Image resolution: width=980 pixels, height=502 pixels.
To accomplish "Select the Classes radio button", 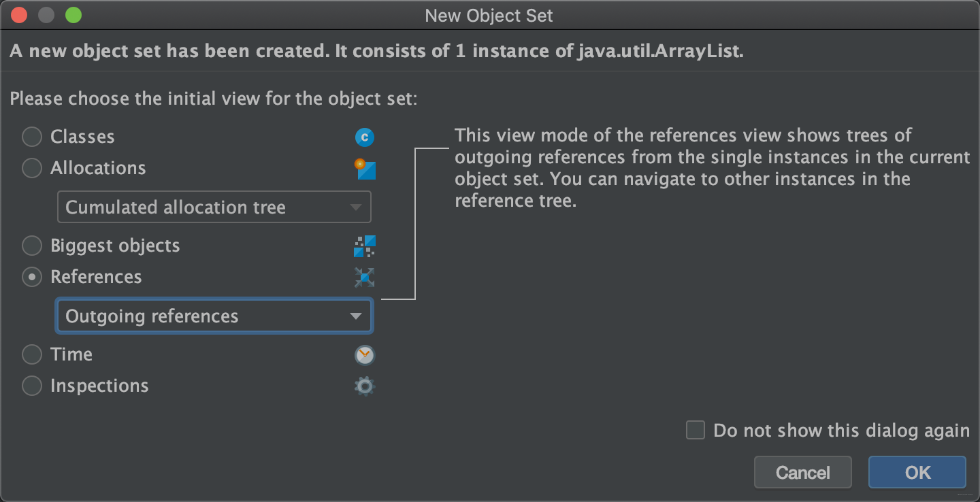I will (32, 137).
